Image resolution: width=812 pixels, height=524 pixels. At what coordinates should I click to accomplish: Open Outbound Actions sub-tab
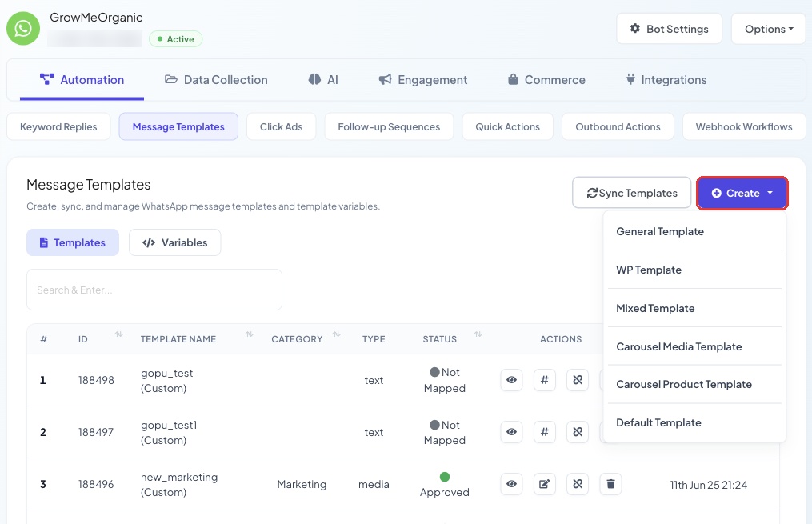[x=618, y=127]
